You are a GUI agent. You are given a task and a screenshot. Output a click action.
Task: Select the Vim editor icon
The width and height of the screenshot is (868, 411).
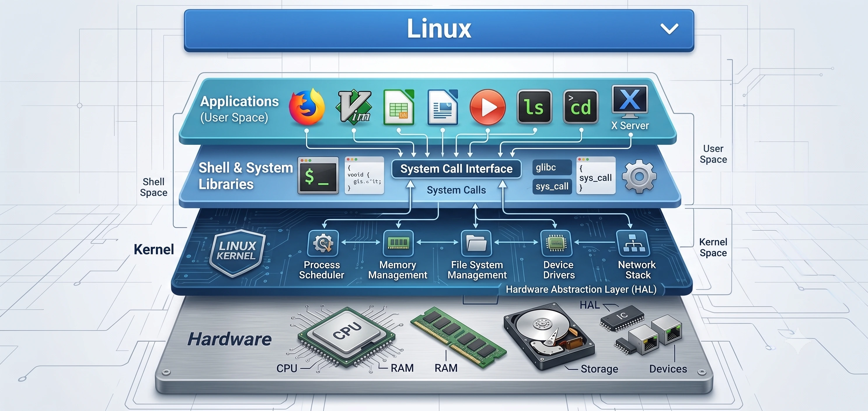coord(354,107)
